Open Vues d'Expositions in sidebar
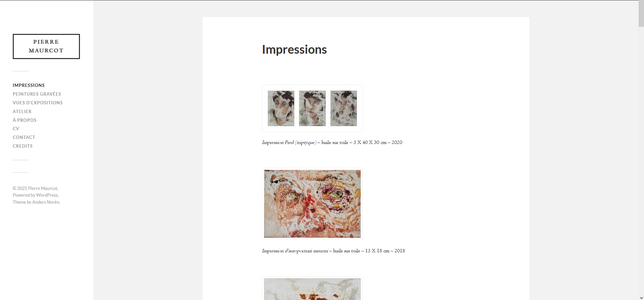 [x=38, y=103]
